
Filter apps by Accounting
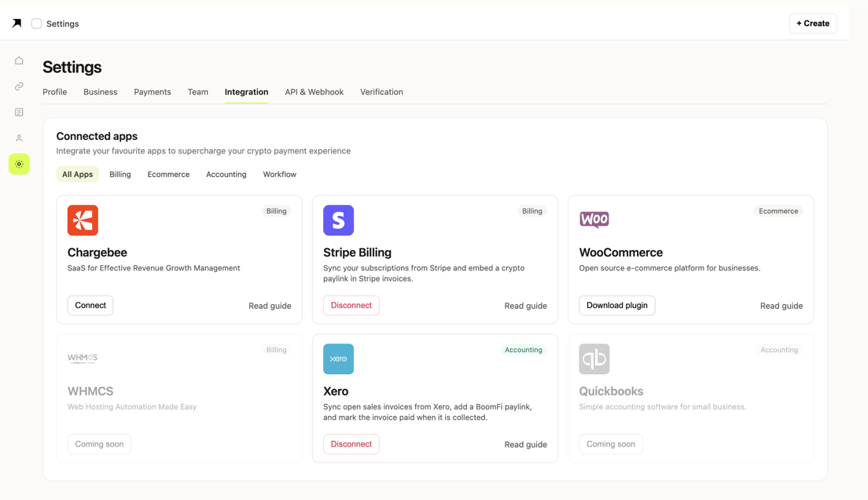tap(226, 174)
